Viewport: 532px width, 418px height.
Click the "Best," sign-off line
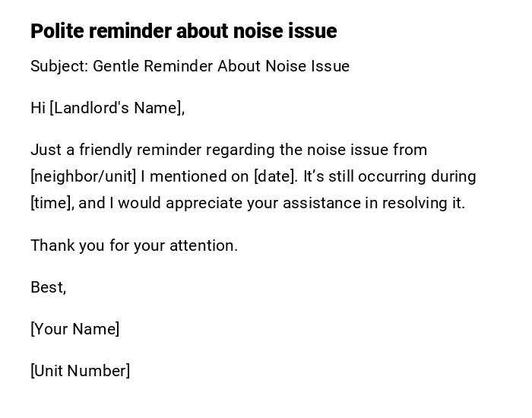tap(49, 287)
